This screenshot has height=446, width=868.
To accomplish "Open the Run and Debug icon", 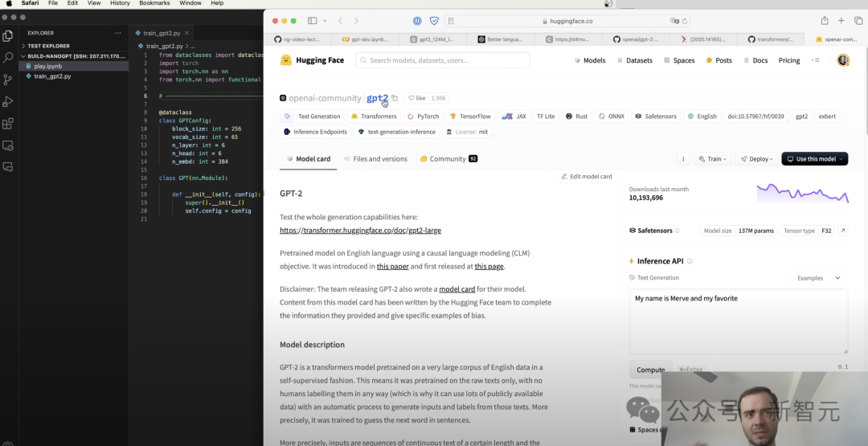I will coord(8,102).
